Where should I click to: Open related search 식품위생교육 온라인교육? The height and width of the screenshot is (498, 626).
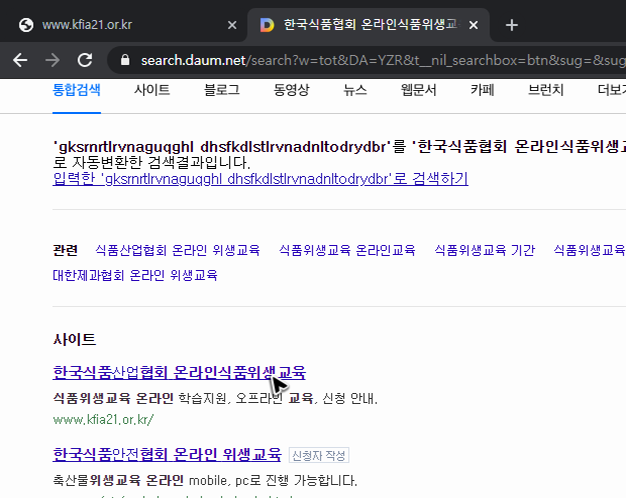[x=347, y=250]
